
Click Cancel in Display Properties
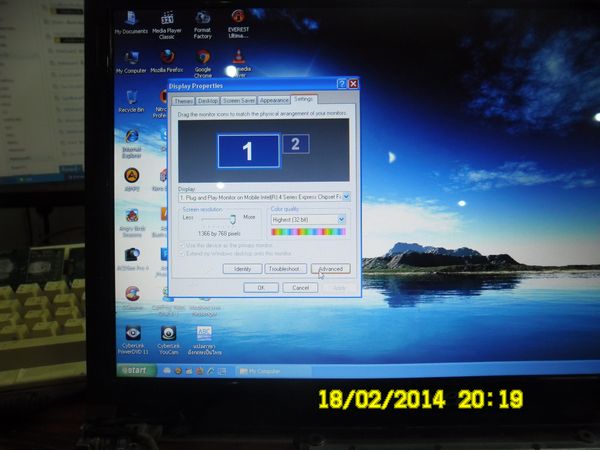[300, 287]
